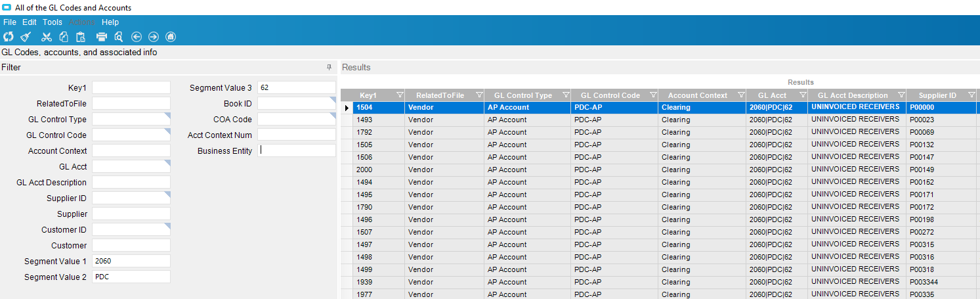Click the Clear broom icon
Screen dimensions: 980x299
click(26, 37)
